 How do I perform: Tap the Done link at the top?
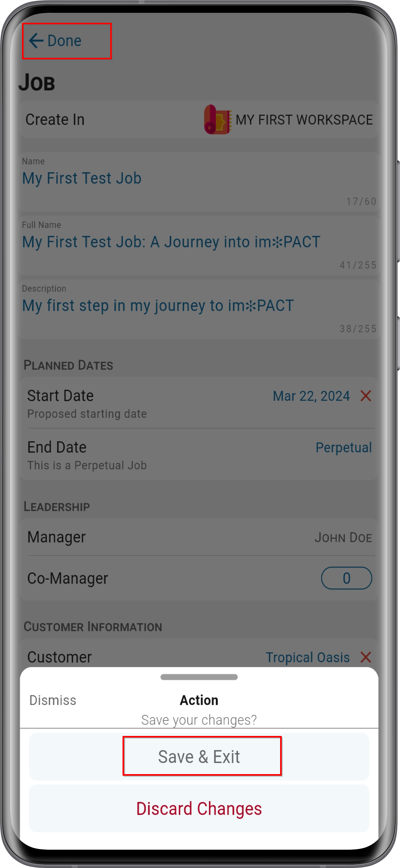[x=64, y=41]
